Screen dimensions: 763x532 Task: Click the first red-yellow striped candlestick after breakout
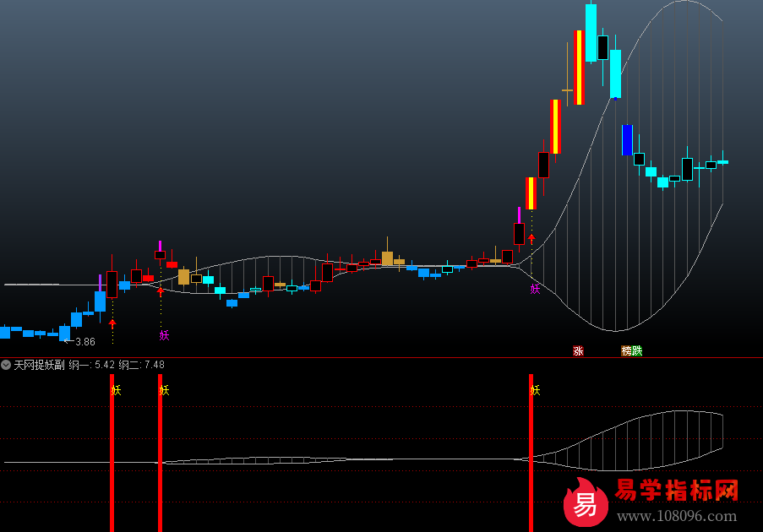click(531, 193)
